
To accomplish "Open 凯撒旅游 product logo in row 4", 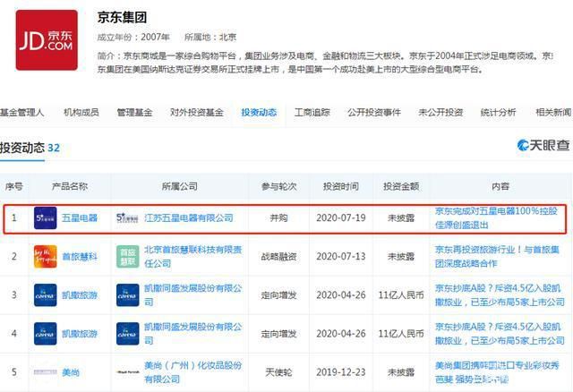I will 46,334.
